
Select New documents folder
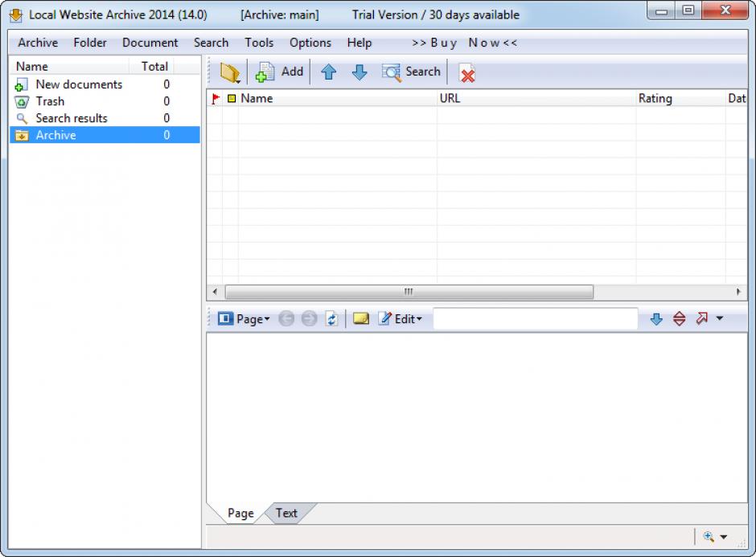105,84
